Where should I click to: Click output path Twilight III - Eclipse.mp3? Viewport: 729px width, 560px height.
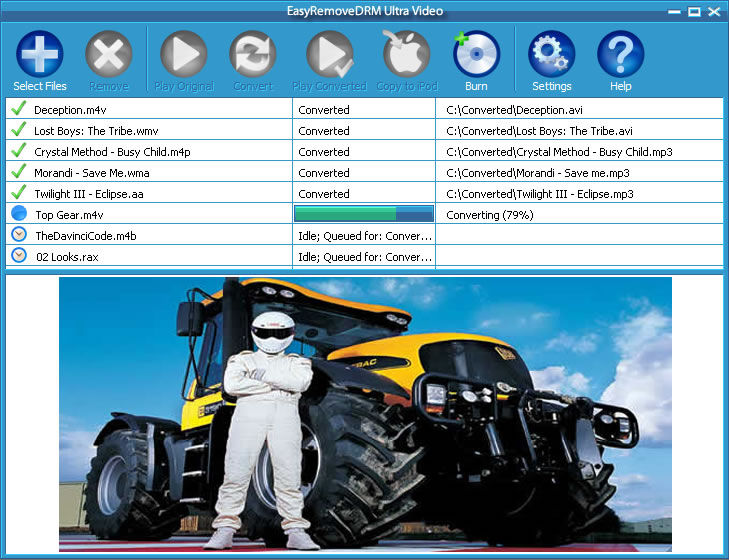[540, 194]
